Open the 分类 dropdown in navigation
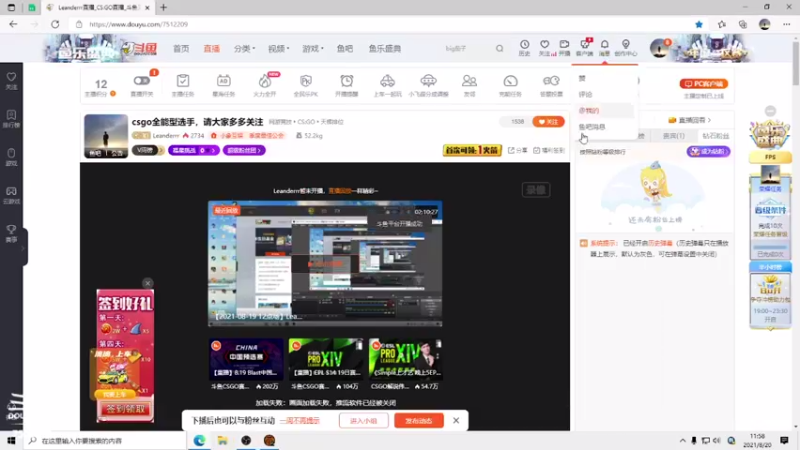Viewport: 800px width, 450px height. 244,48
